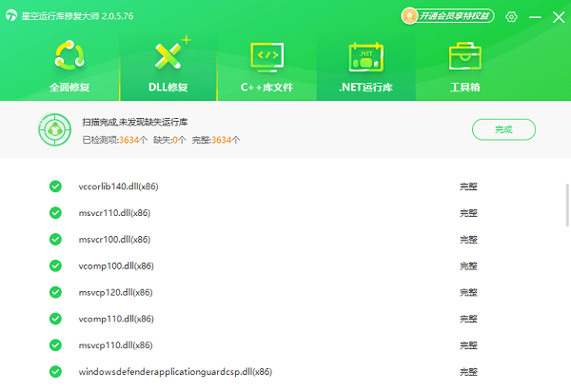Click green check beside vcomp110.dll(x86)
Image resolution: width=571 pixels, height=392 pixels.
(x=55, y=319)
